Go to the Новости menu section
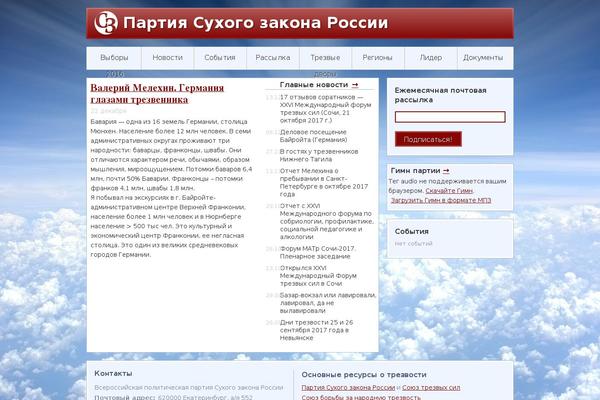Image resolution: width=600 pixels, height=400 pixels. click(x=168, y=58)
